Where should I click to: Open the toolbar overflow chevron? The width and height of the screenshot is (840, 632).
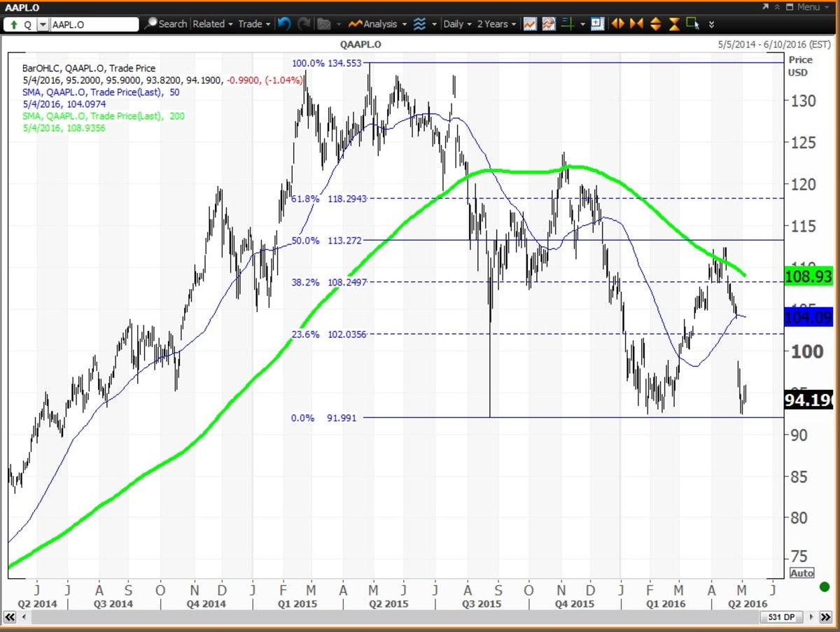pyautogui.click(x=712, y=24)
